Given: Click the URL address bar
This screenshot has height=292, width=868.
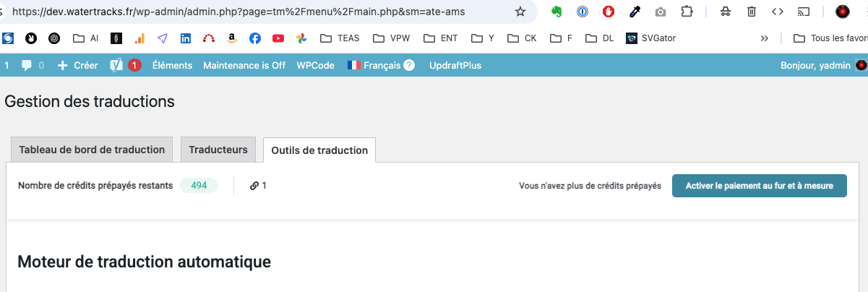Looking at the screenshot, I should click(x=260, y=12).
